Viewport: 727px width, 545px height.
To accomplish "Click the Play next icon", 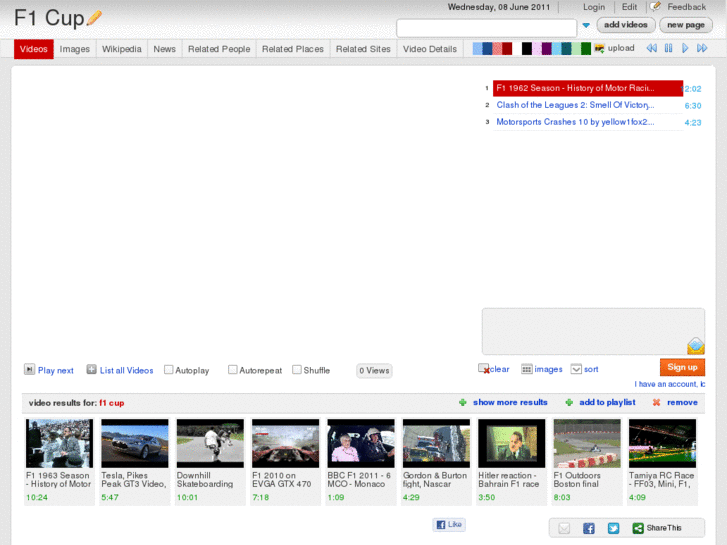I will [29, 369].
